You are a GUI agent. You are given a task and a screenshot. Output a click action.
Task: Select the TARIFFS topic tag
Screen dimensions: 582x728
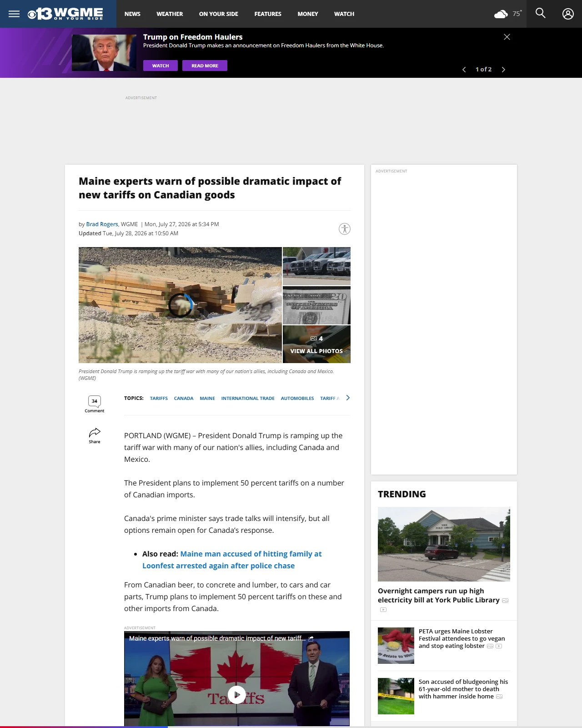159,398
